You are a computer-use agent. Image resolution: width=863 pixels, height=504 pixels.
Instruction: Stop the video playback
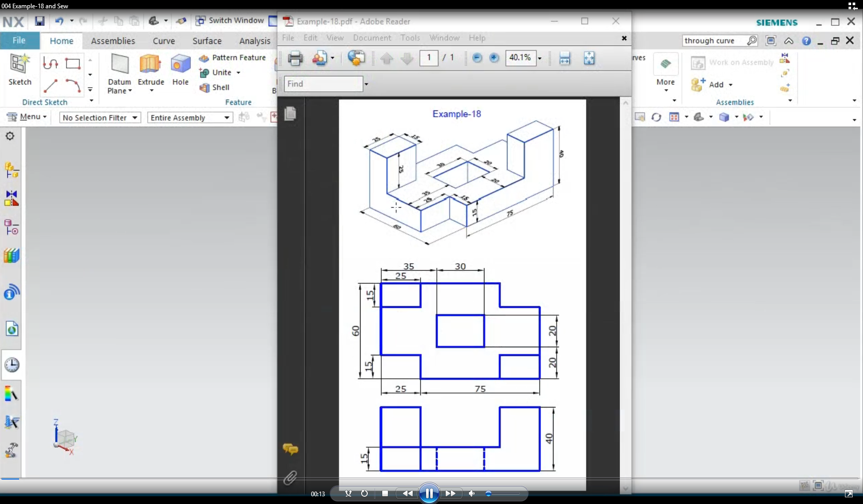click(x=385, y=494)
